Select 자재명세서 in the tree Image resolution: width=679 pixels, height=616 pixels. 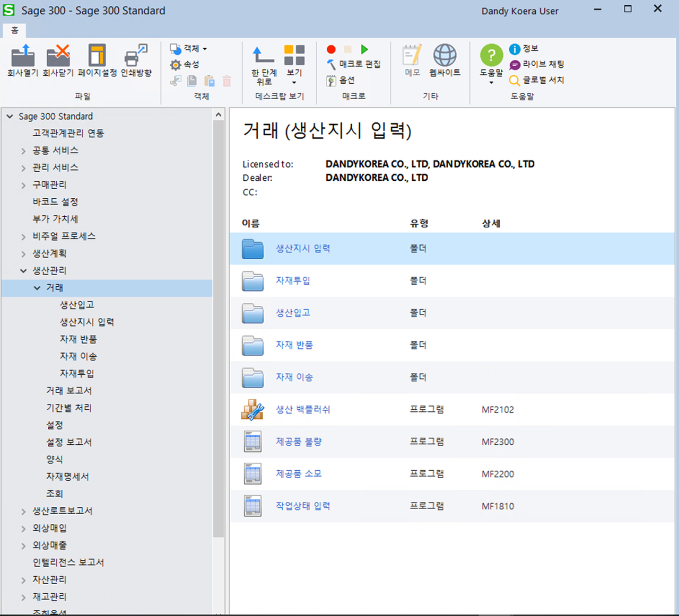tap(67, 477)
